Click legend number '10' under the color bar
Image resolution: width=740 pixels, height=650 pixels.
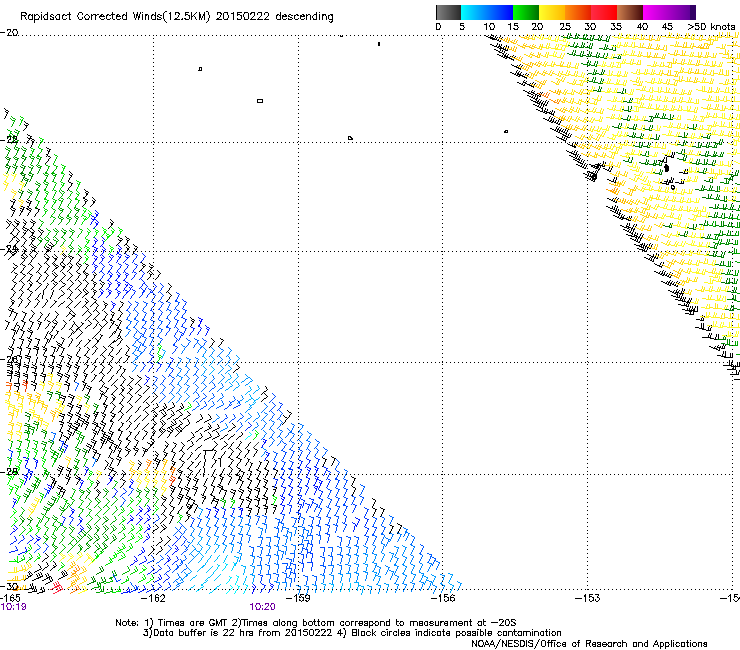point(489,27)
